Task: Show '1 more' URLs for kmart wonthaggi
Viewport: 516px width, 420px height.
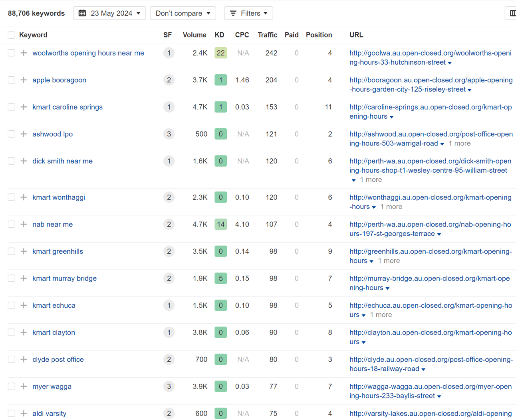Action: tap(391, 207)
